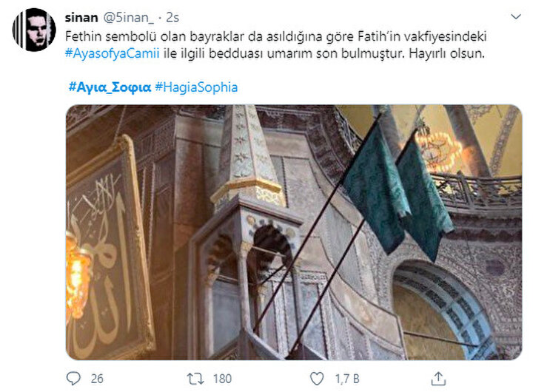Screen dimensions: 533x392
Task: Enlarge the attached Hagia Sophia photo
Action: 294,232
